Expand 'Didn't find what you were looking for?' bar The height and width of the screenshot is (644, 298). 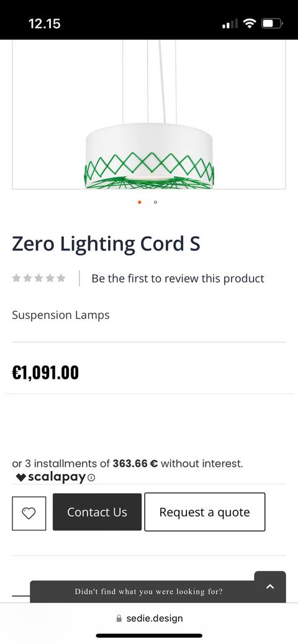coord(148,592)
